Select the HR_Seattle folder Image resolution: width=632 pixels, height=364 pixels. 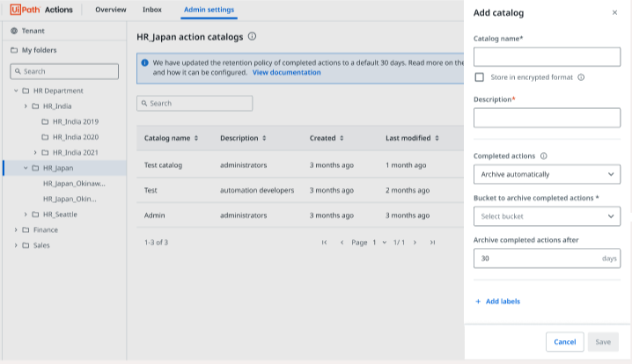point(60,215)
